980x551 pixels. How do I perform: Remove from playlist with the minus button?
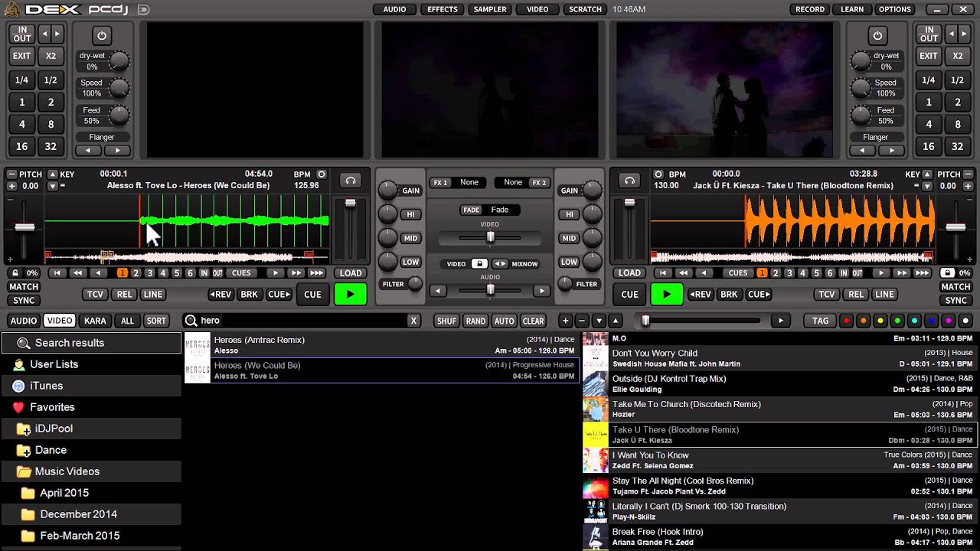[x=582, y=321]
